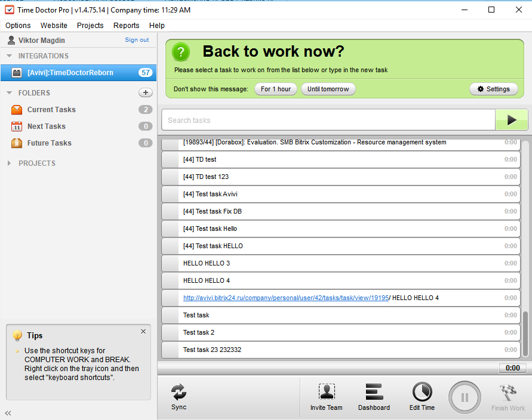Collapse the INTEGRATIONS section
Screen dimensions: 532x420
pos(9,55)
